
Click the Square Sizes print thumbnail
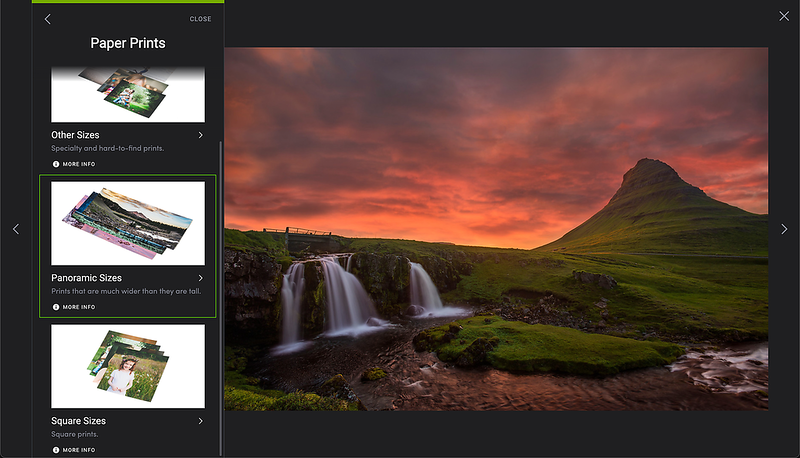click(128, 366)
